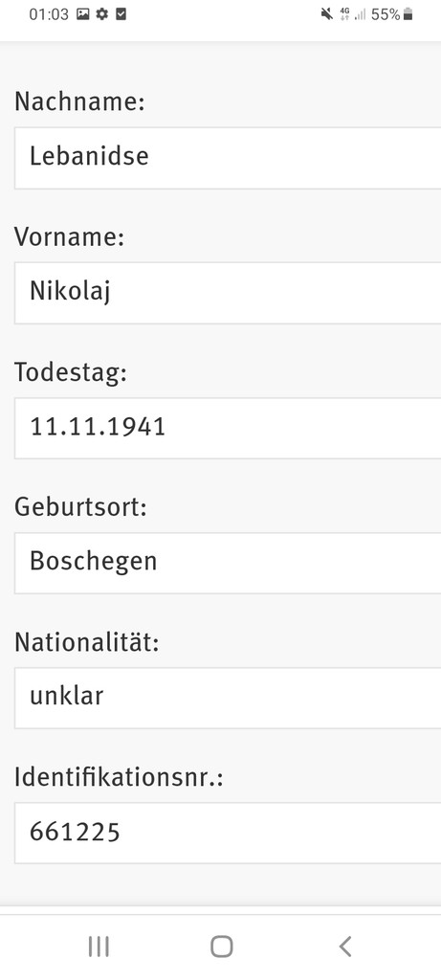Open the recent apps button

(99, 947)
